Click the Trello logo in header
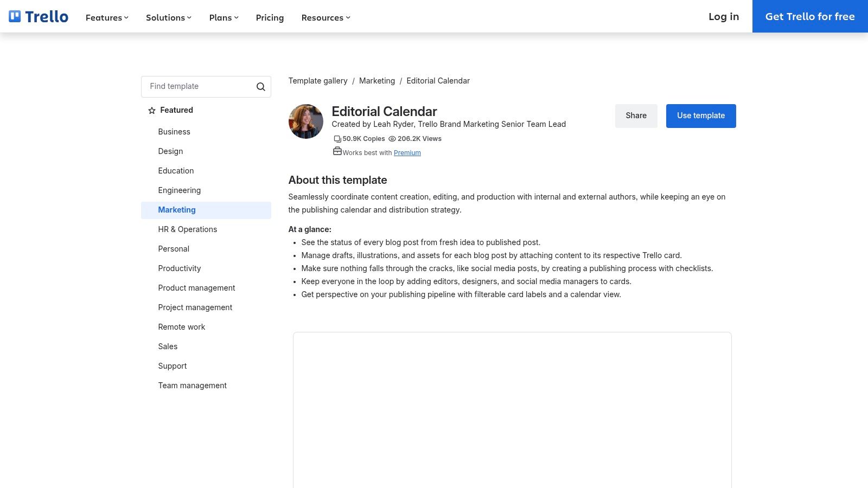 (39, 17)
